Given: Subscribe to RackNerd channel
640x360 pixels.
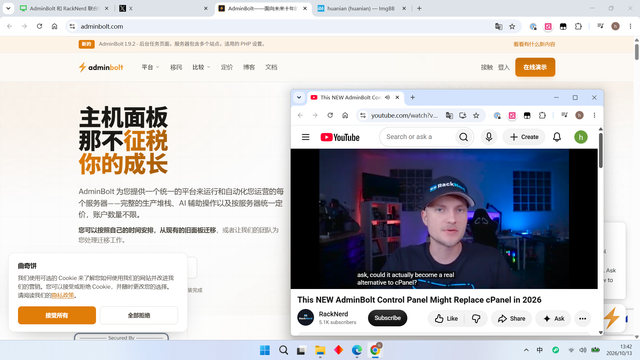Looking at the screenshot, I should coord(387,318).
